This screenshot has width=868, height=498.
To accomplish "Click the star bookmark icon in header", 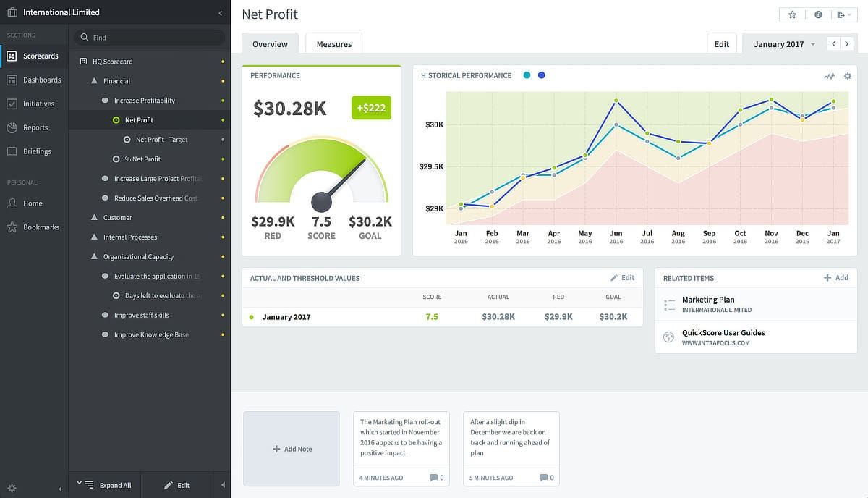I will tap(793, 14).
